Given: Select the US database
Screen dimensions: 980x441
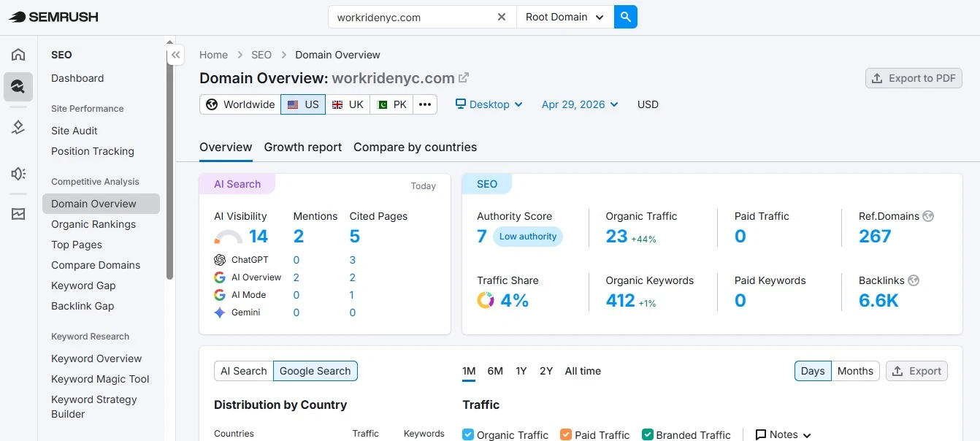Looking at the screenshot, I should point(303,104).
